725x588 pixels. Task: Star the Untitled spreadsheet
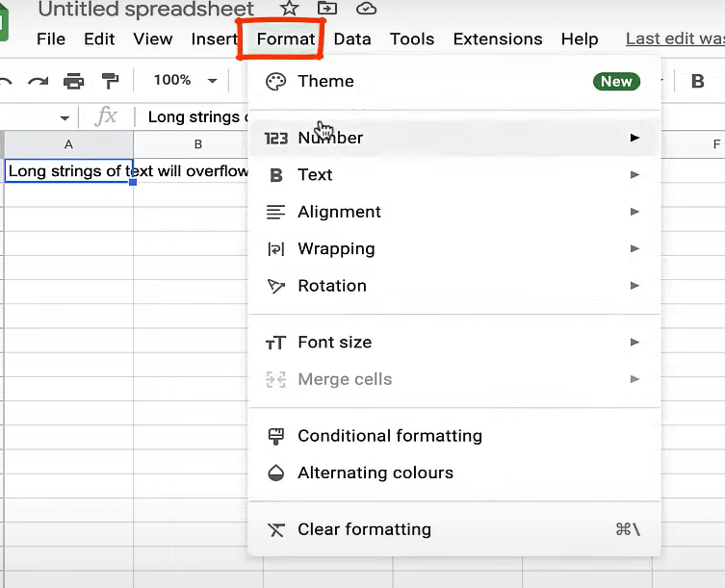[x=288, y=10]
